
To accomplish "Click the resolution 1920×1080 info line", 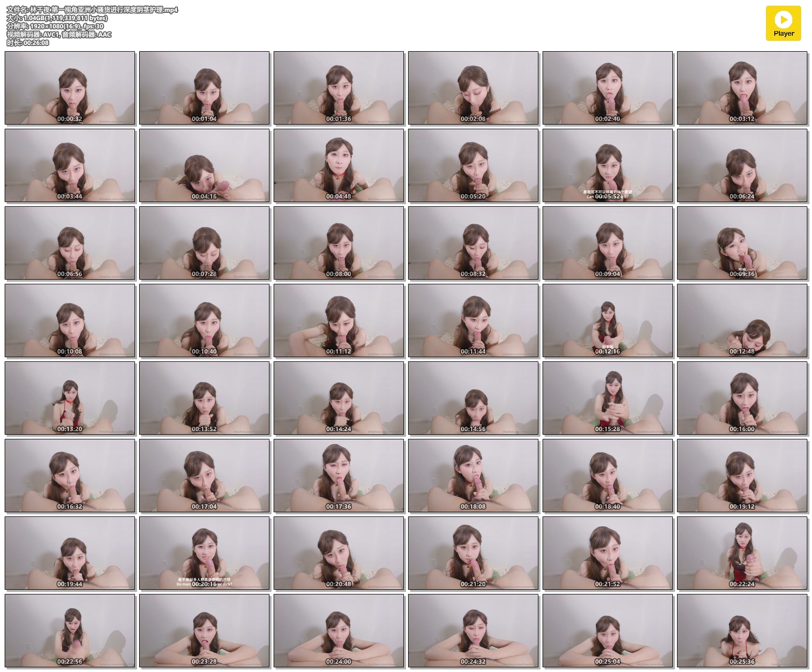I will (x=55, y=26).
